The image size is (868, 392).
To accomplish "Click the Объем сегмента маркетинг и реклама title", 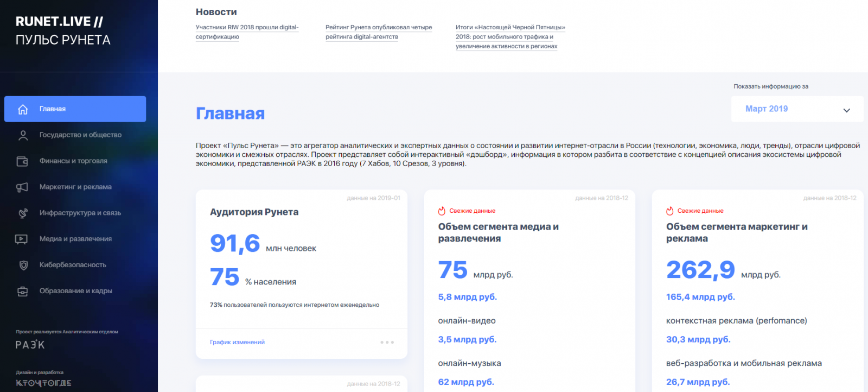I will click(x=737, y=233).
